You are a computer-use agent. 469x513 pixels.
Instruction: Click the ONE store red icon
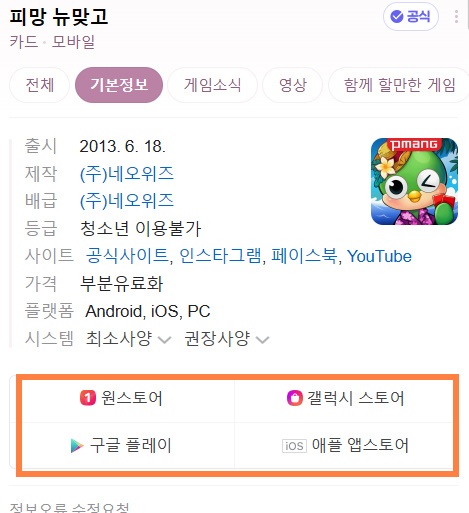pos(88,398)
